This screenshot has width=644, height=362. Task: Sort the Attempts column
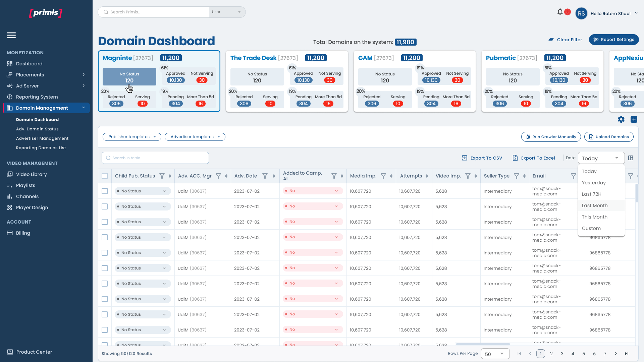[427, 176]
